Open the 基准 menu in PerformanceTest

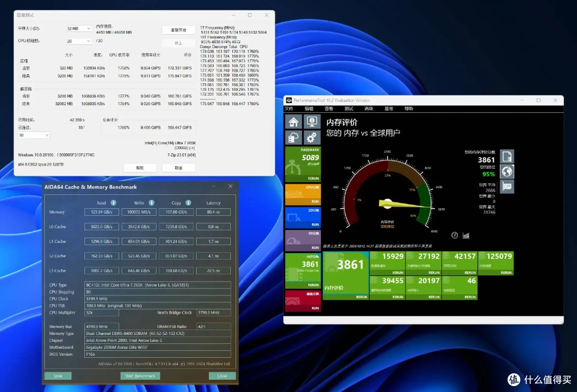click(388, 108)
